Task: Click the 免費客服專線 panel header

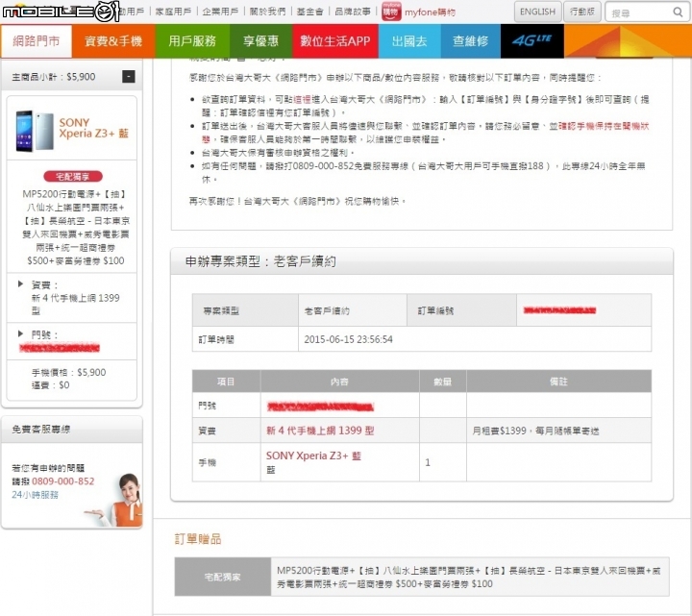Action: pos(72,430)
